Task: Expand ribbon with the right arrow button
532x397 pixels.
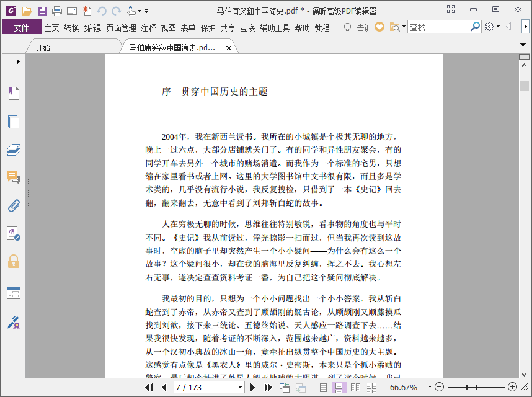Action: (x=526, y=27)
